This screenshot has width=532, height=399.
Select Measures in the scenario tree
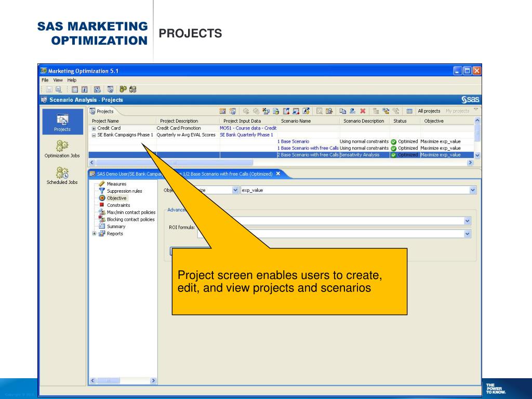(116, 184)
